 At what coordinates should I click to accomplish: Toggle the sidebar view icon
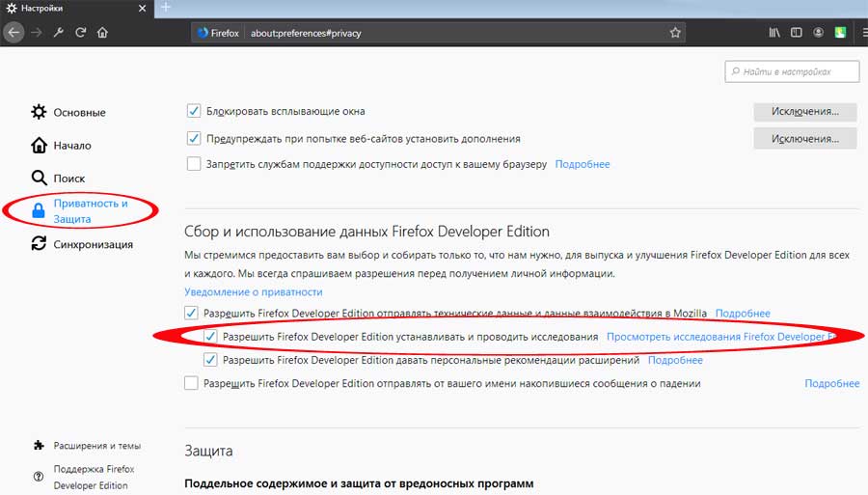tap(796, 33)
